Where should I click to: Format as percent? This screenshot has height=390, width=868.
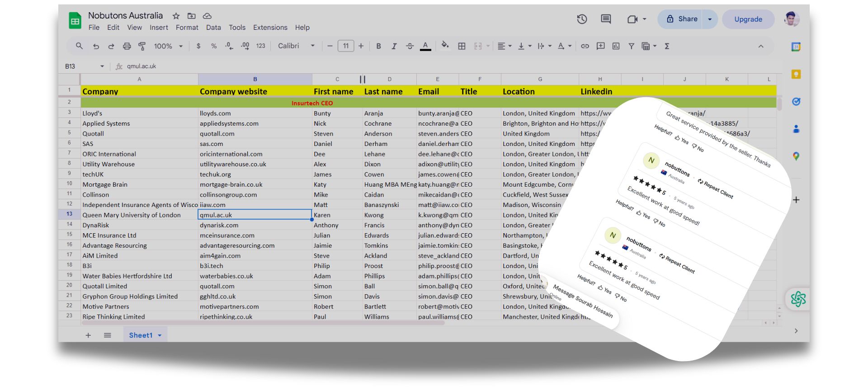214,46
